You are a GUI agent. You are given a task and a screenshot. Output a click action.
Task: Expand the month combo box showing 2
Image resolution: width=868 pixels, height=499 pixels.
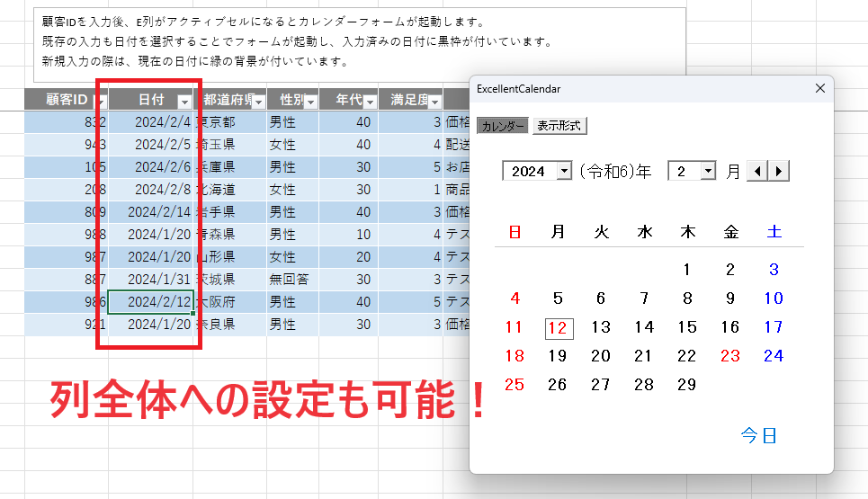tap(708, 171)
